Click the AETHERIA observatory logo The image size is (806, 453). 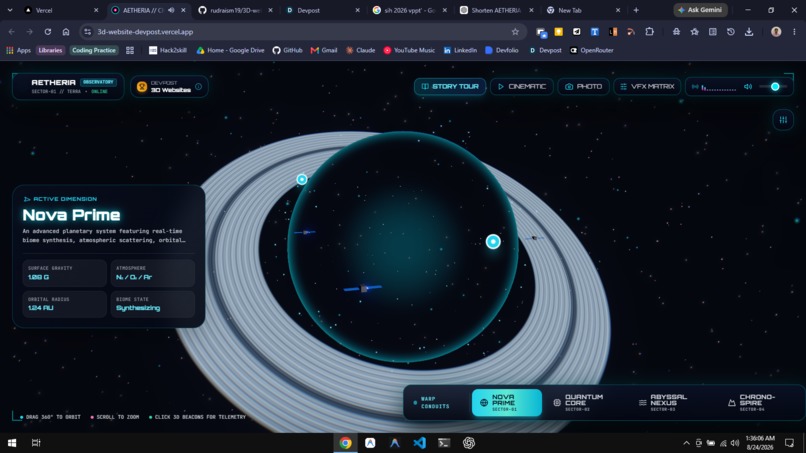[68, 86]
